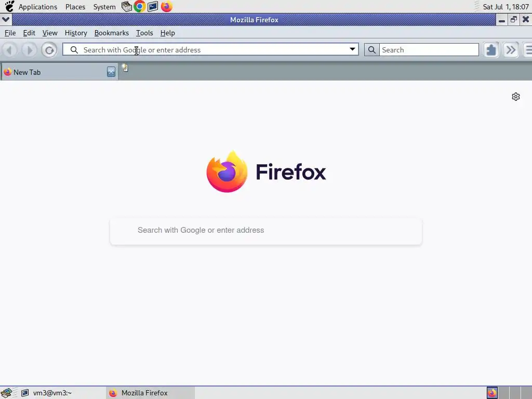This screenshot has width=532, height=399.
Task: Go forward with the Forward arrow button
Action: point(30,50)
